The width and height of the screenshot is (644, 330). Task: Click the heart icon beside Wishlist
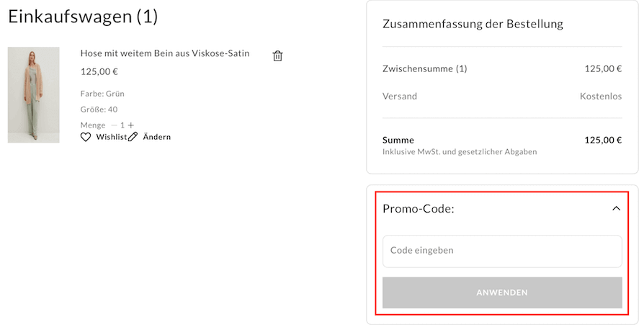[x=86, y=138]
